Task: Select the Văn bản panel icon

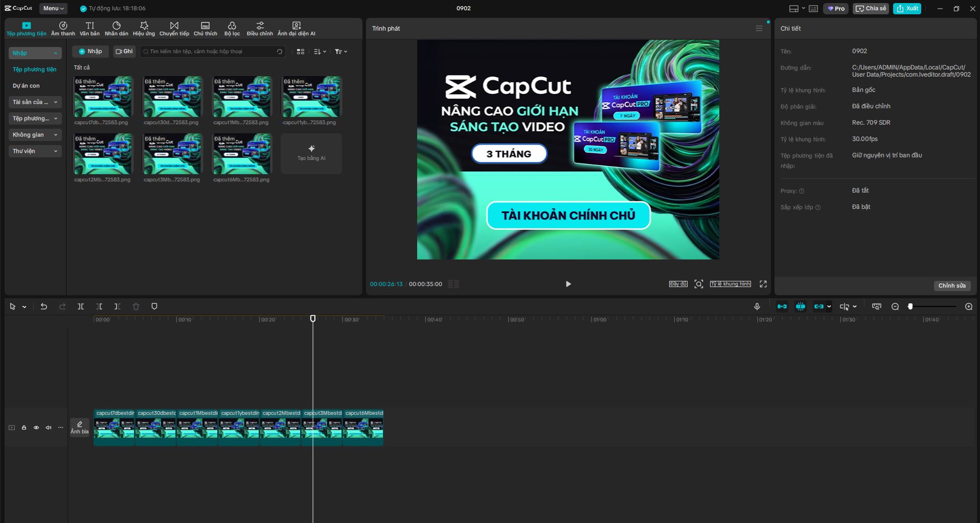Action: [89, 28]
